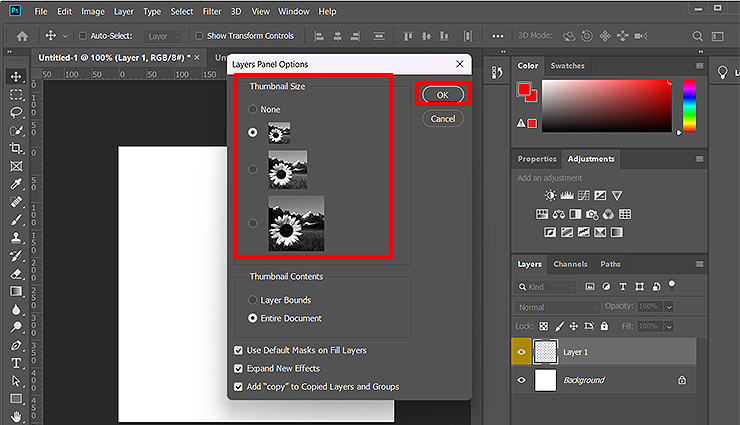Open the Fill dropdown arrow
The image size is (740, 425).
[669, 326]
